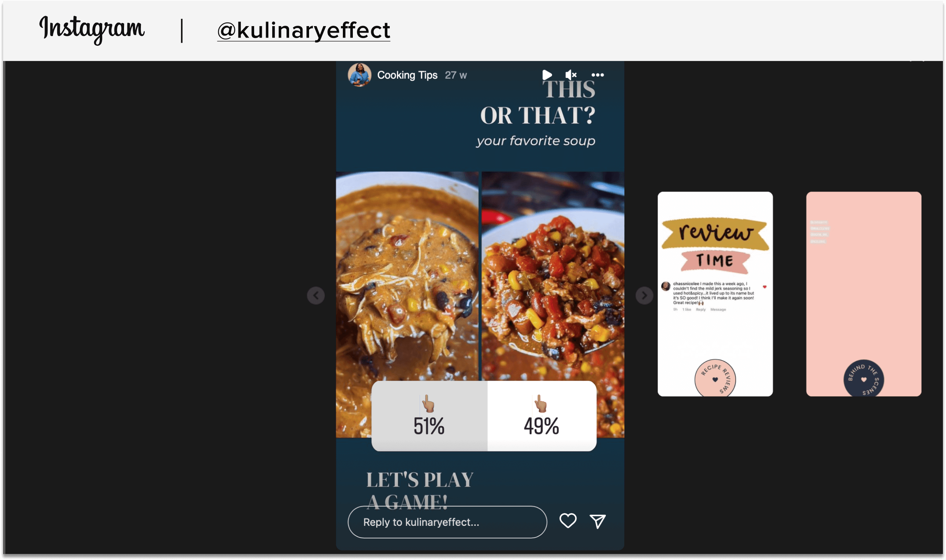Click the @kulinaryeffect profile username link
The width and height of the screenshot is (946, 560).
tap(303, 29)
